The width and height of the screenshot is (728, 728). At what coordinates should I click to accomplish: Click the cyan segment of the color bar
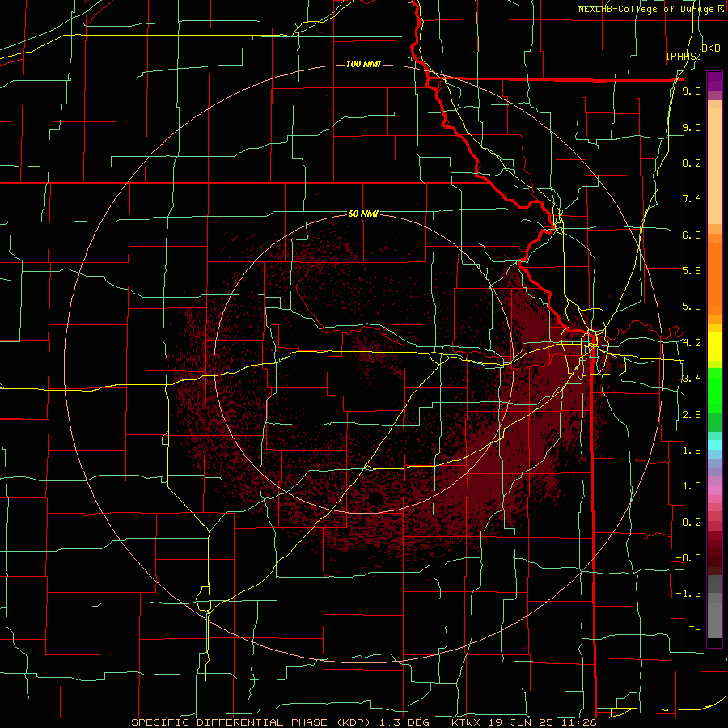[x=714, y=444]
